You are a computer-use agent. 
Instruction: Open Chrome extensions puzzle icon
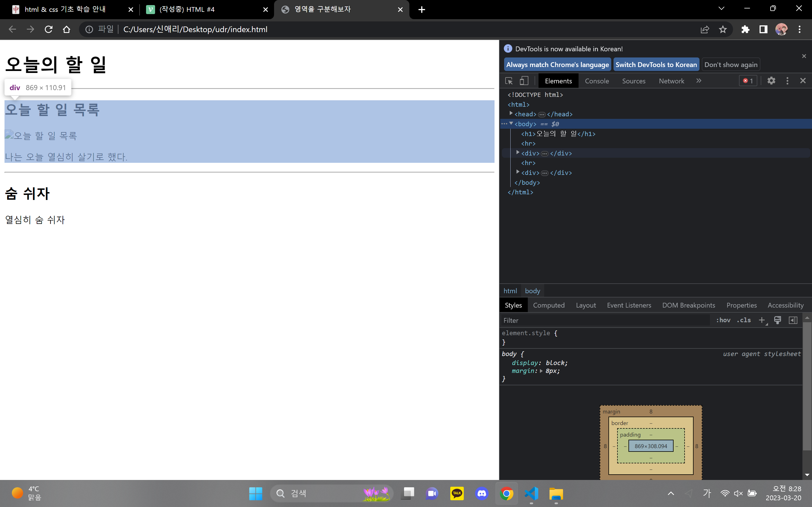(x=745, y=30)
